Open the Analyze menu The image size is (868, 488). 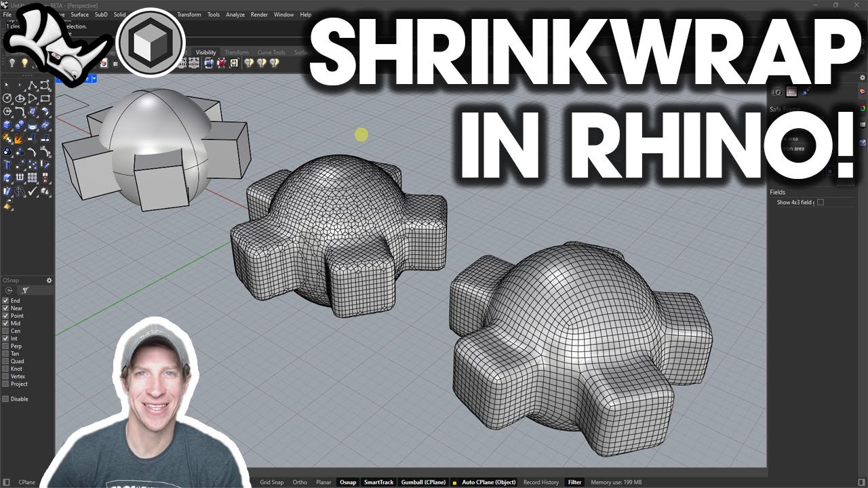pos(235,14)
